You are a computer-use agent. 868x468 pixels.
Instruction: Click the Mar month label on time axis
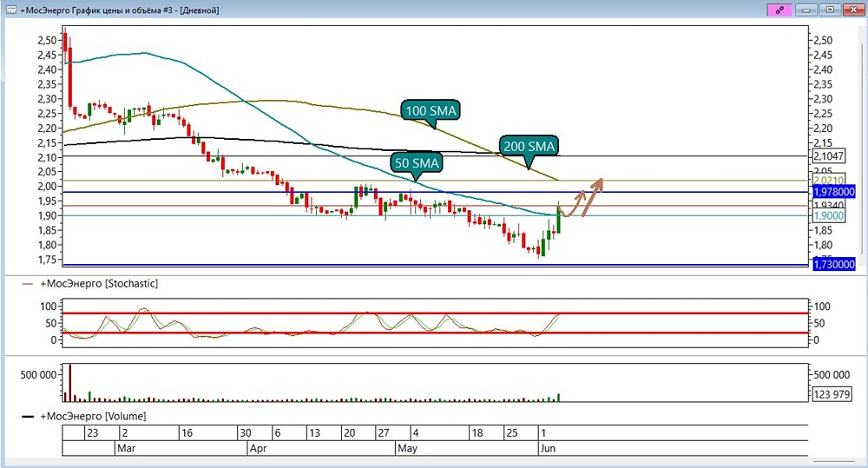[126, 448]
